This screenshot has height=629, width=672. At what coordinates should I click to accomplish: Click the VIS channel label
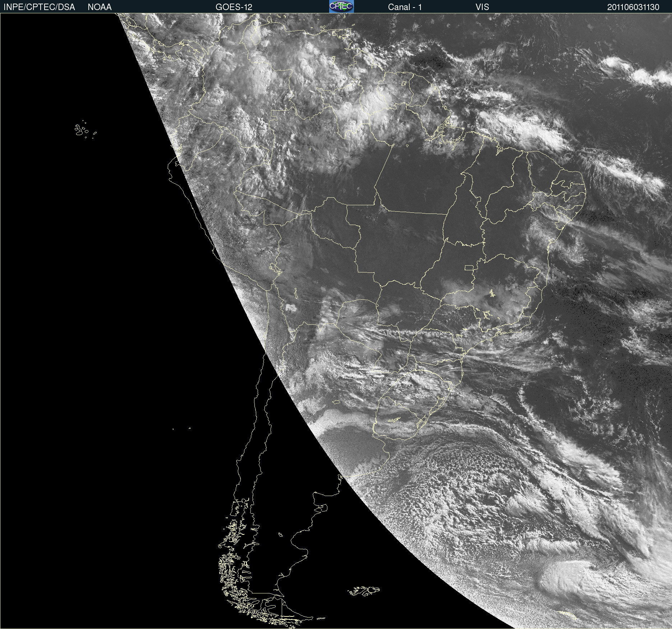[x=482, y=7]
